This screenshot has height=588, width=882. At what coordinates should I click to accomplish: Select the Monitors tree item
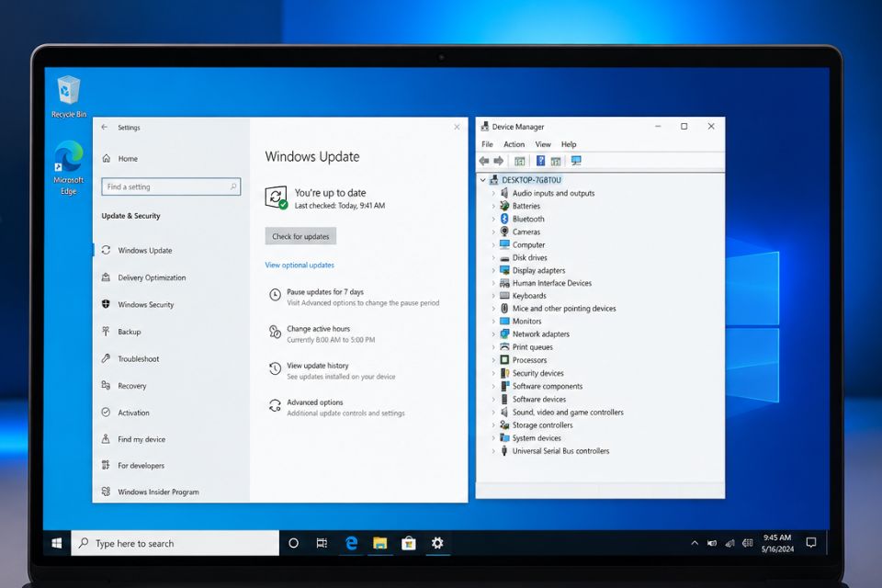click(526, 322)
